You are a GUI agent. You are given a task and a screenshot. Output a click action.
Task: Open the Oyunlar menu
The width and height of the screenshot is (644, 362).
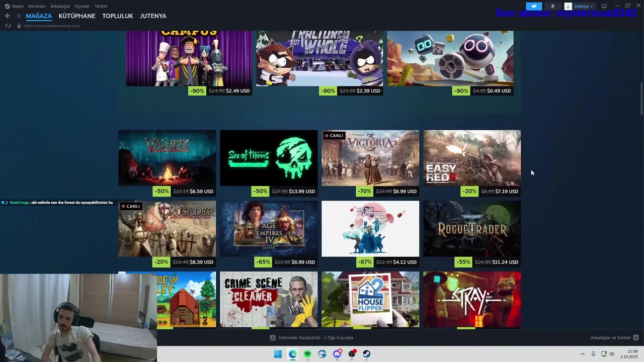pyautogui.click(x=83, y=6)
